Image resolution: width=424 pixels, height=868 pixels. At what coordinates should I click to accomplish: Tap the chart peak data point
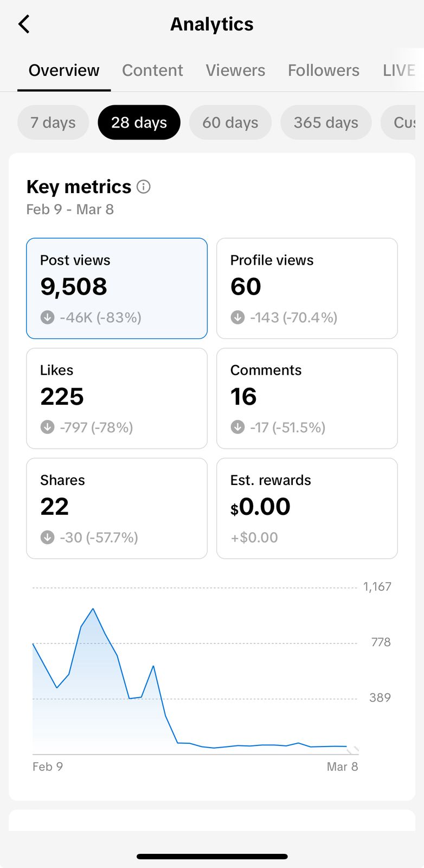click(x=93, y=609)
